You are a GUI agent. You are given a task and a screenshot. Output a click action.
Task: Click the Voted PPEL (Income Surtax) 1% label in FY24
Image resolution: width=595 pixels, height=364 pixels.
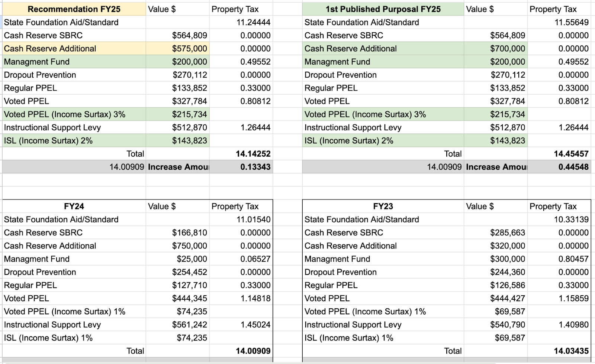tap(65, 311)
